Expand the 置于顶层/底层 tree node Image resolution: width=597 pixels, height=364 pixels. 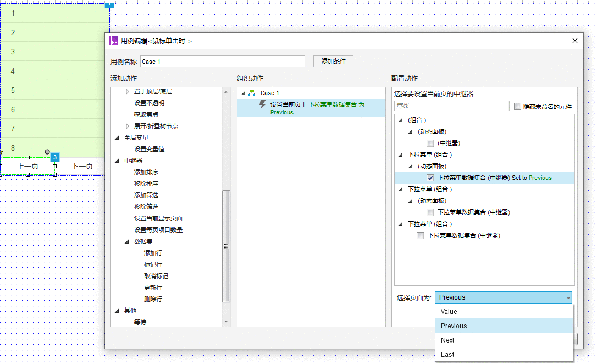tap(128, 91)
